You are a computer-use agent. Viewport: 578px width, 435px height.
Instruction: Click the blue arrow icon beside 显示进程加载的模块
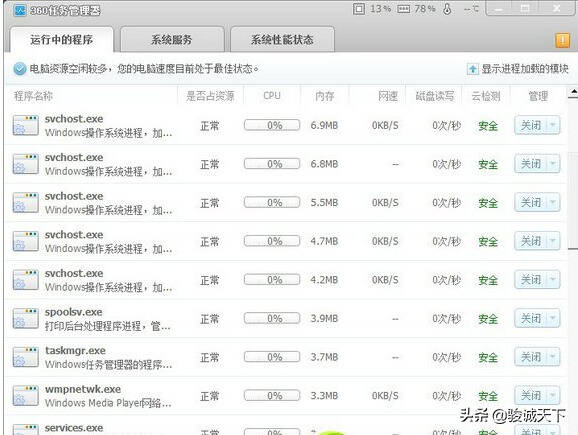(x=473, y=69)
